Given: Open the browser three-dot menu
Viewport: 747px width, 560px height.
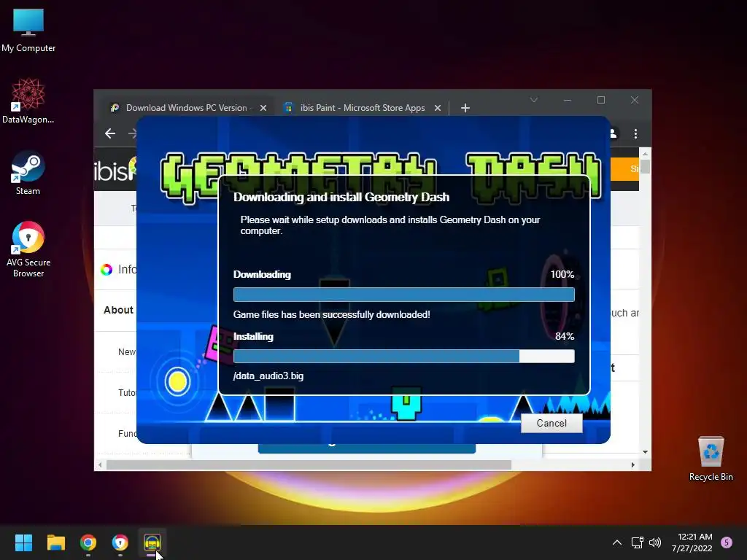Looking at the screenshot, I should 635,134.
